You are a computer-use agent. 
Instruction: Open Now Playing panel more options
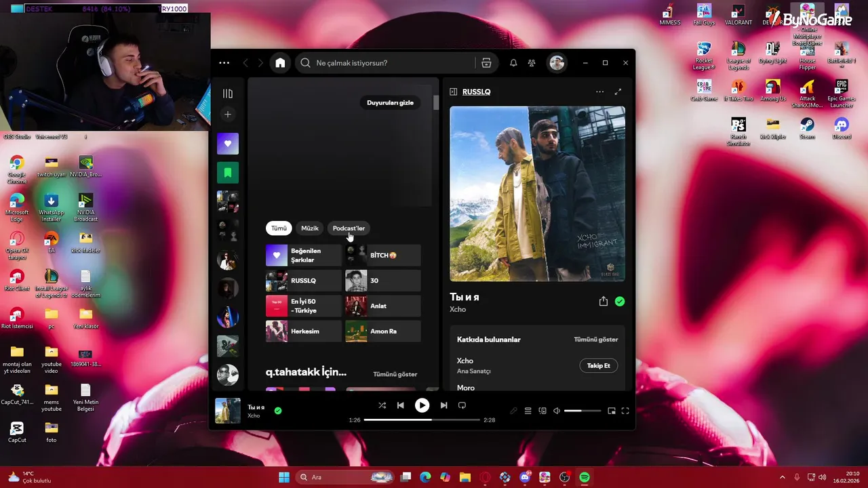(x=599, y=91)
